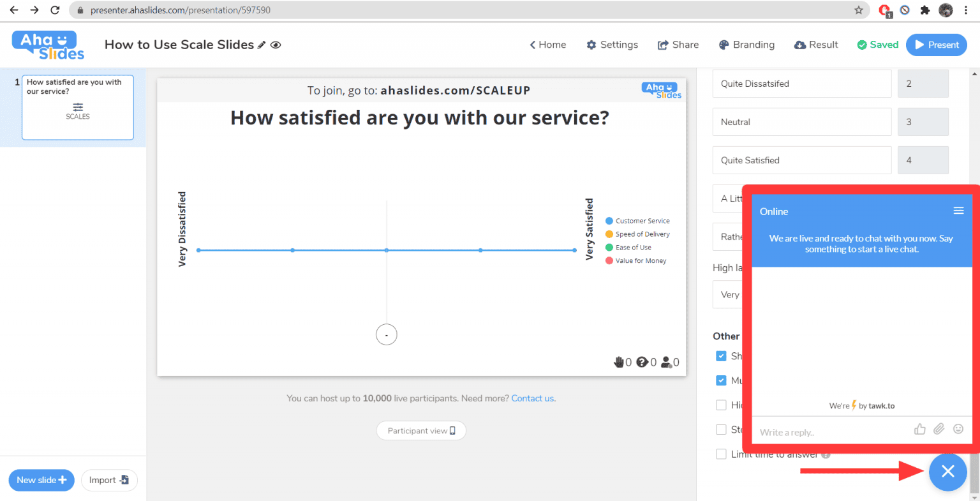Image resolution: width=980 pixels, height=501 pixels.
Task: Enable the Limit time to answer checkbox
Action: (721, 454)
